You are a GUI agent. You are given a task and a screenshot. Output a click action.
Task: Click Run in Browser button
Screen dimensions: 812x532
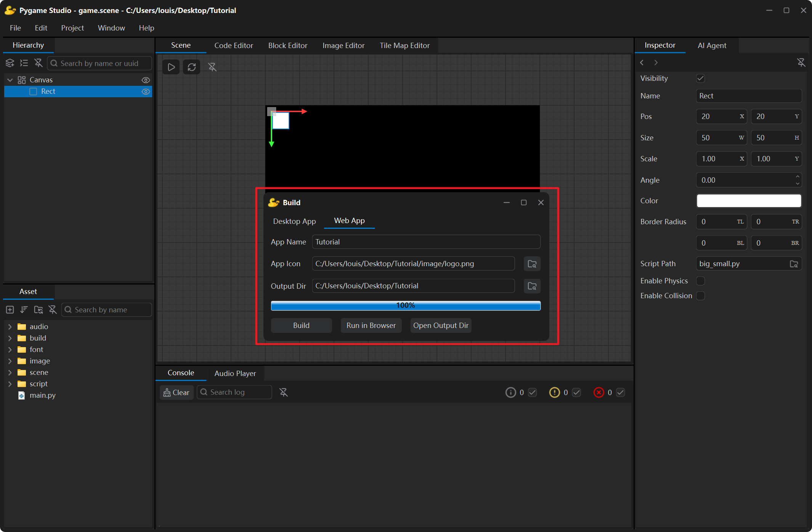[371, 325]
